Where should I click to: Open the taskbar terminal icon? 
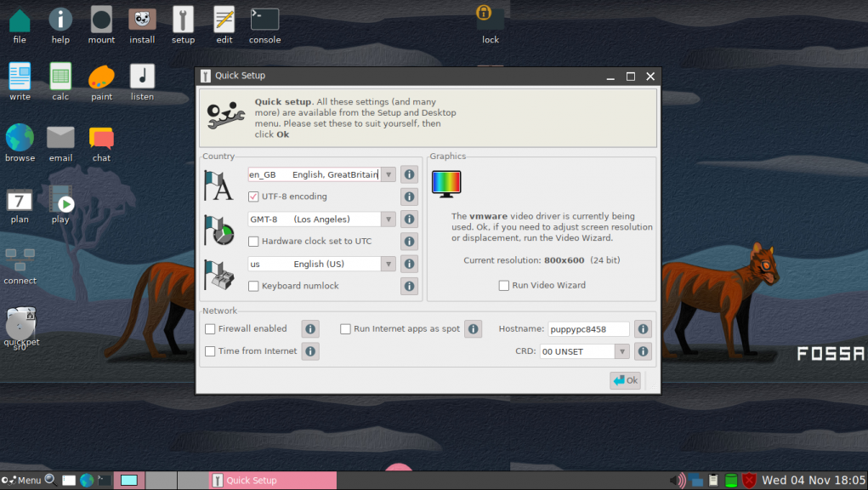pyautogui.click(x=104, y=481)
